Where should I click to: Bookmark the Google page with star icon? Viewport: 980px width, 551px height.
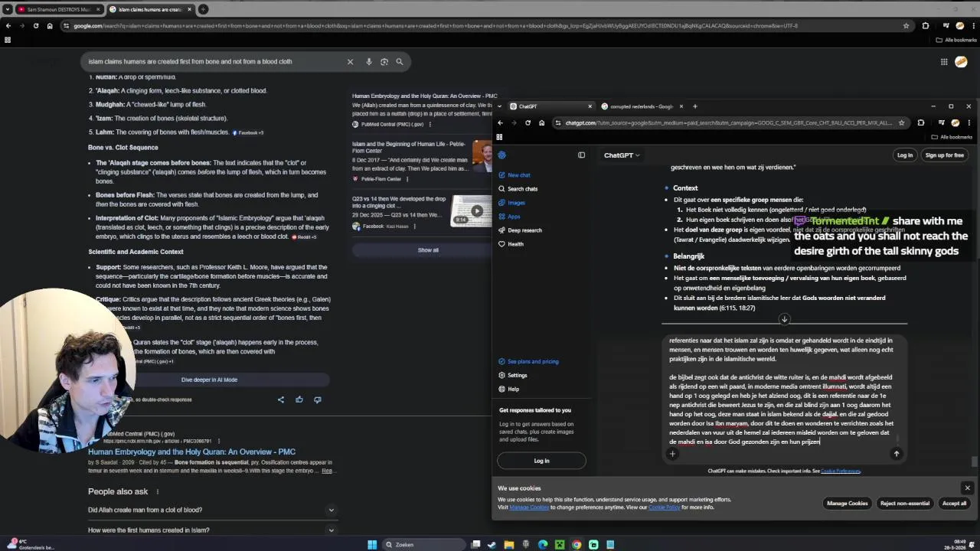[906, 25]
